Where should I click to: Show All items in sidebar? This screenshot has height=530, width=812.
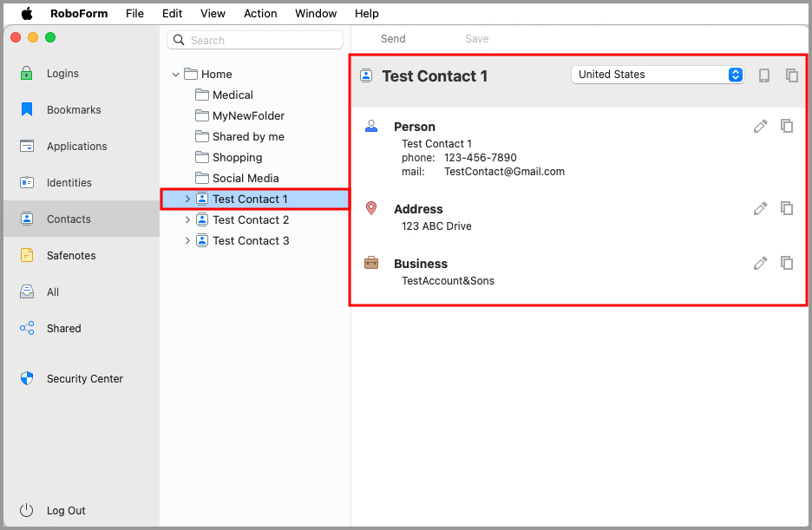82,291
